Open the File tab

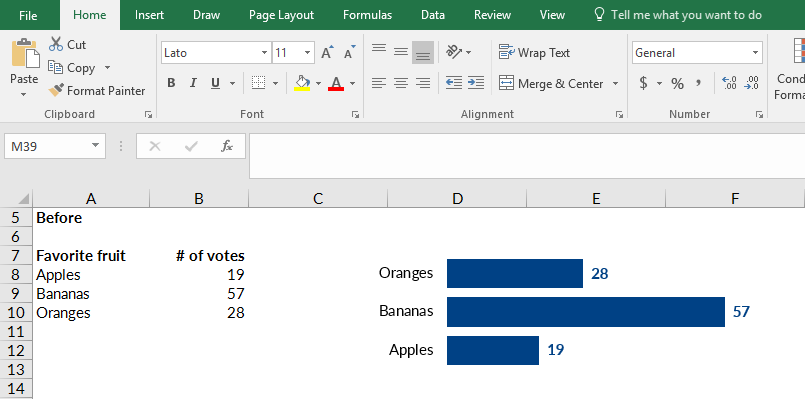28,15
